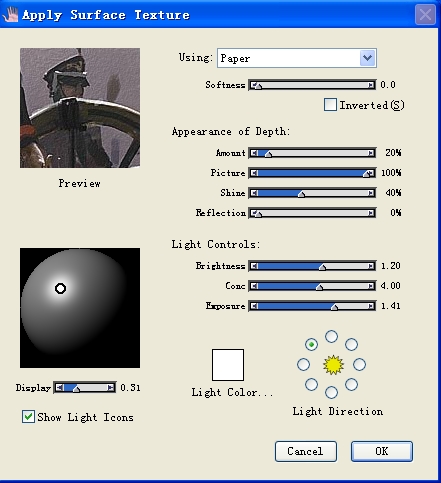Screen dimensions: 441x483
Task: Enable the Inverted checkbox
Action: [330, 105]
